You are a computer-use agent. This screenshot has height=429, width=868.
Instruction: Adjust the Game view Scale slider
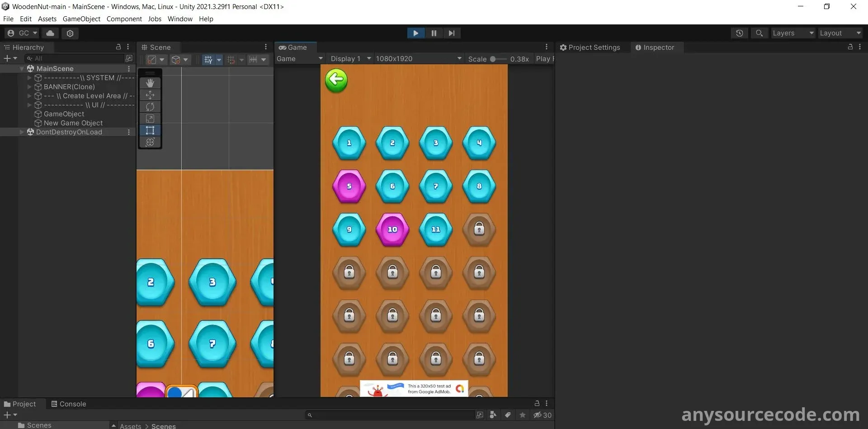[493, 59]
